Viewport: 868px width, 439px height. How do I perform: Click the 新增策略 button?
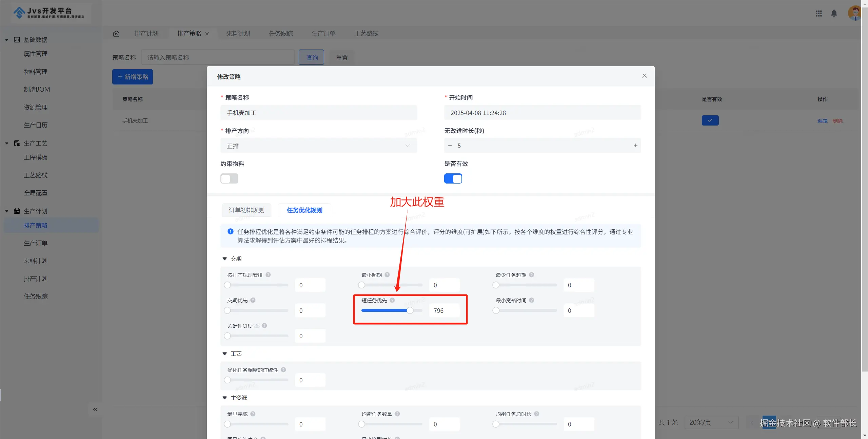click(x=133, y=77)
